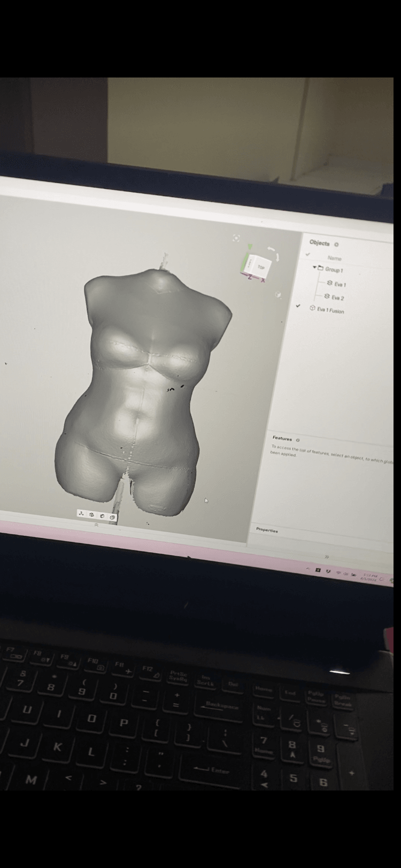Viewport: 401px width, 868px height.
Task: Click the second icon in the viewport bottom toolbar
Action: 92,515
